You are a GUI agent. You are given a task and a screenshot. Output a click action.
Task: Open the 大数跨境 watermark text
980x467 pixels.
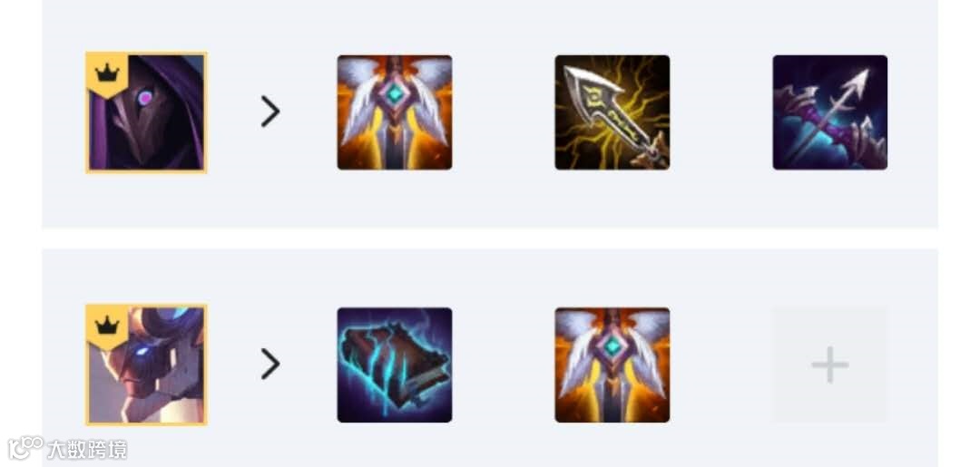coord(87,450)
